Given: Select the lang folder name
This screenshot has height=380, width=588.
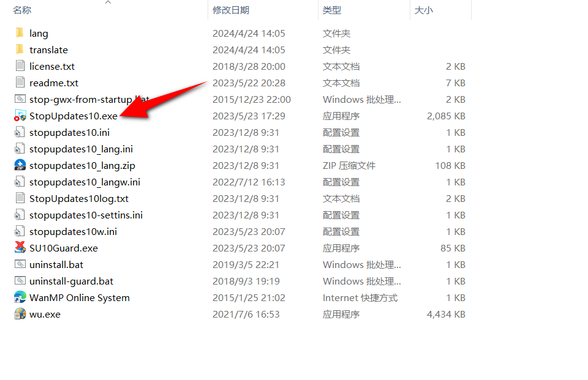Looking at the screenshot, I should click(x=39, y=34).
